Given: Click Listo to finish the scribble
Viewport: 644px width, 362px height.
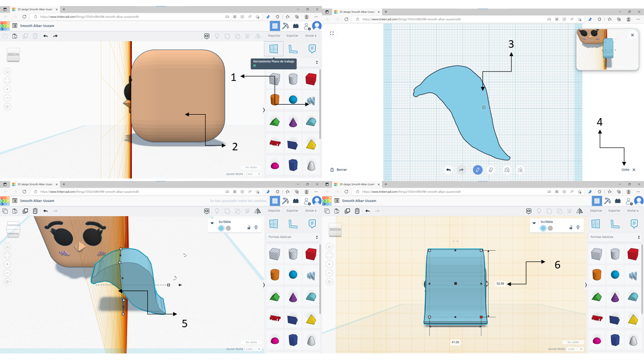Looking at the screenshot, I should [625, 170].
